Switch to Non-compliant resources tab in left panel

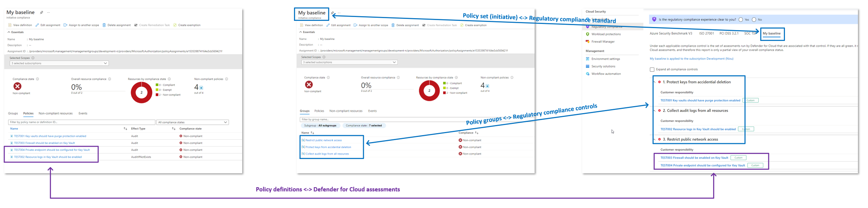coord(56,113)
